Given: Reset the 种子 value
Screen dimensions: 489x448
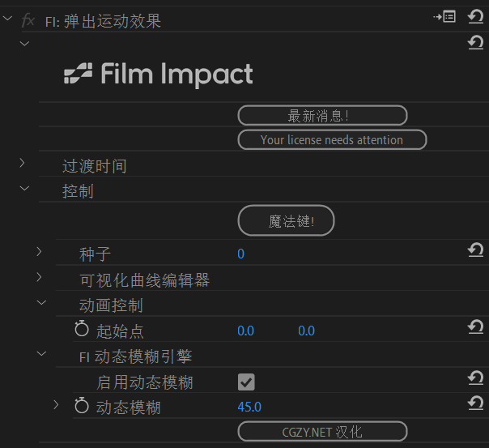Looking at the screenshot, I should (x=476, y=251).
